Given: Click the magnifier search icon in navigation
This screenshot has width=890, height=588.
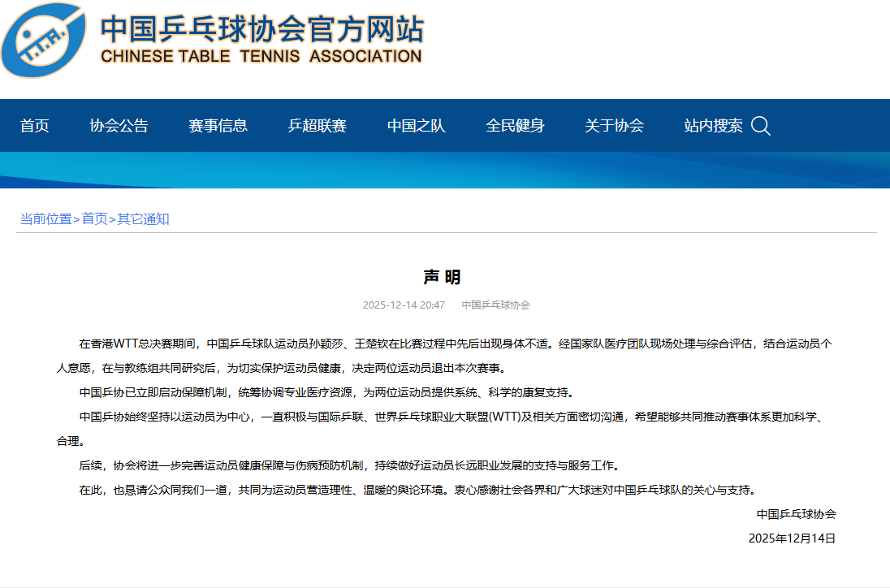Looking at the screenshot, I should coord(760,126).
